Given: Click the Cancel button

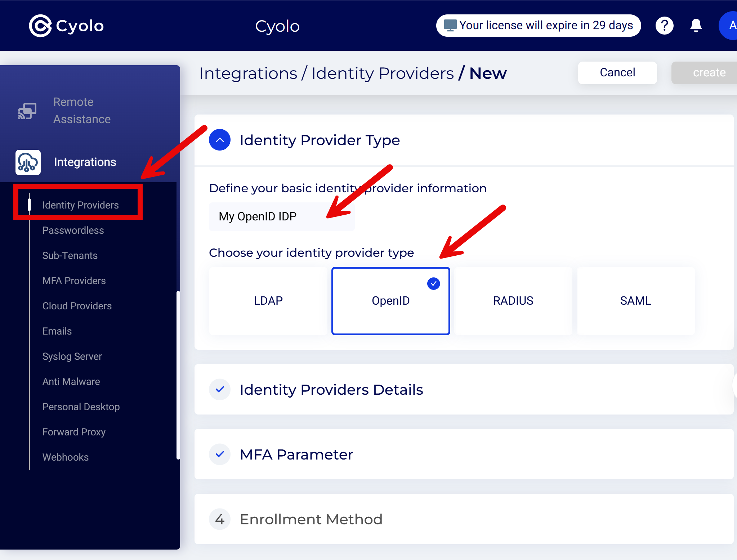Looking at the screenshot, I should pyautogui.click(x=617, y=72).
